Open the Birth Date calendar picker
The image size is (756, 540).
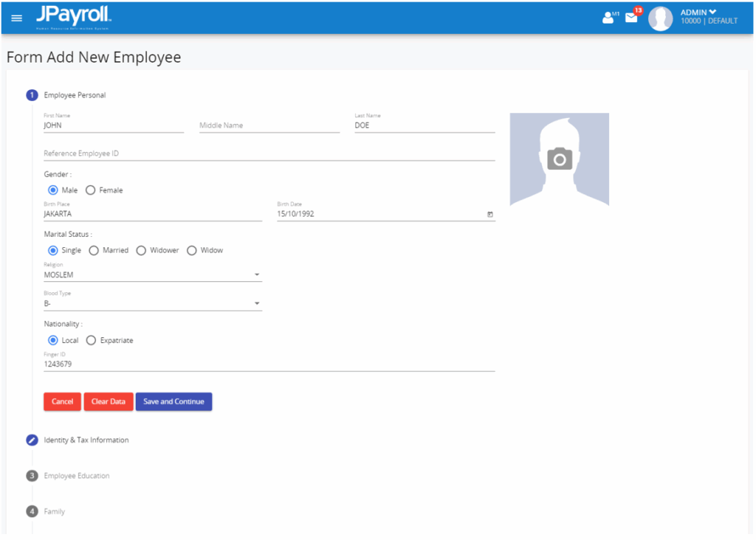pyautogui.click(x=489, y=212)
